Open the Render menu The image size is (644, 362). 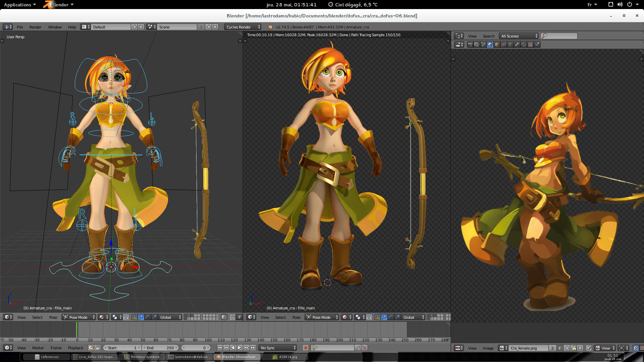coord(35,27)
